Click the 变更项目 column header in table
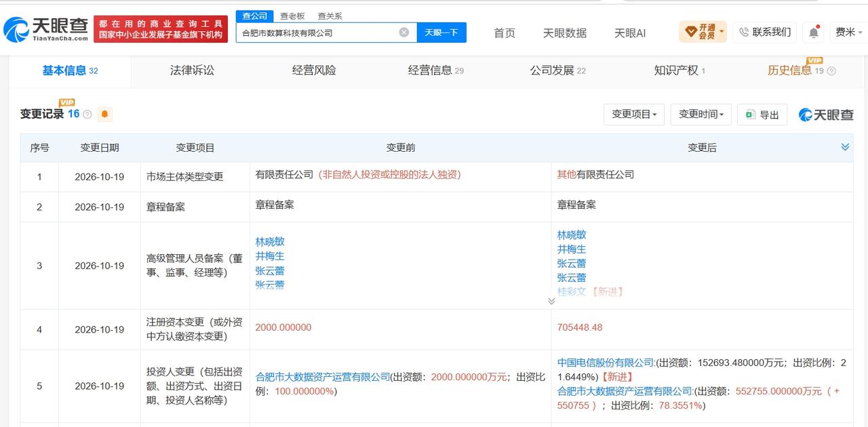Image resolution: width=868 pixels, height=427 pixels. click(x=195, y=148)
